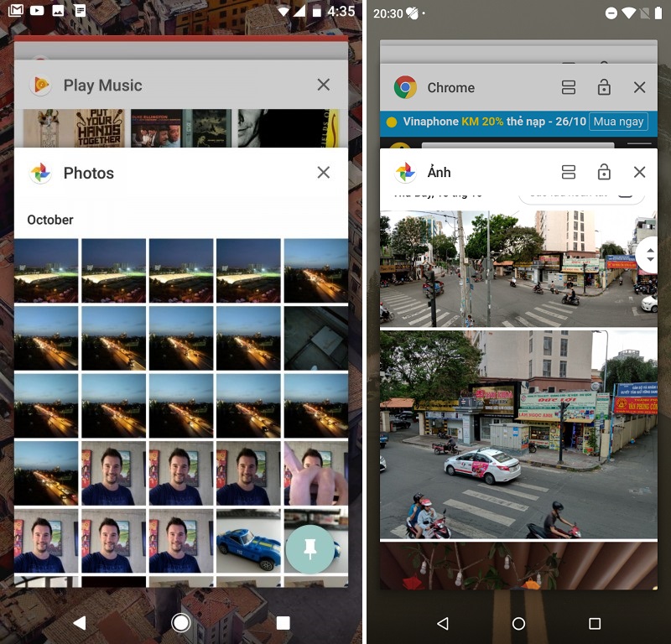The width and height of the screenshot is (671, 644).
Task: Tap the "Mua ngay" button in Vinaphone banner
Action: coord(619,122)
